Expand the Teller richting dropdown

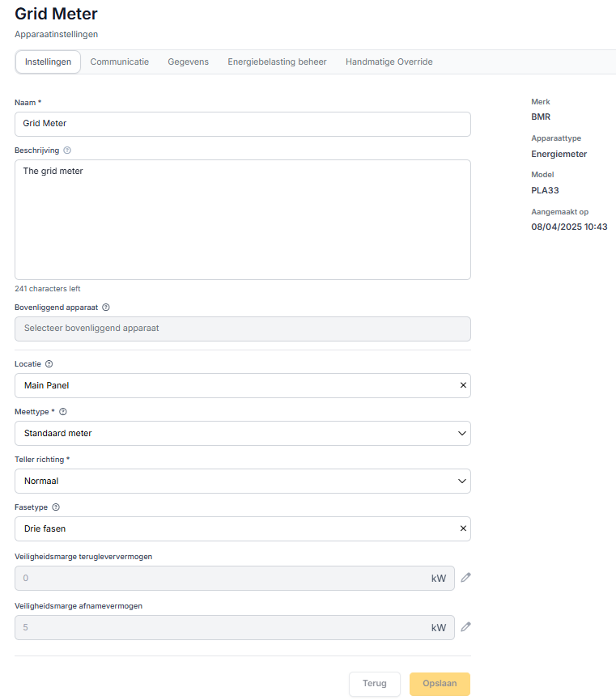[243, 481]
